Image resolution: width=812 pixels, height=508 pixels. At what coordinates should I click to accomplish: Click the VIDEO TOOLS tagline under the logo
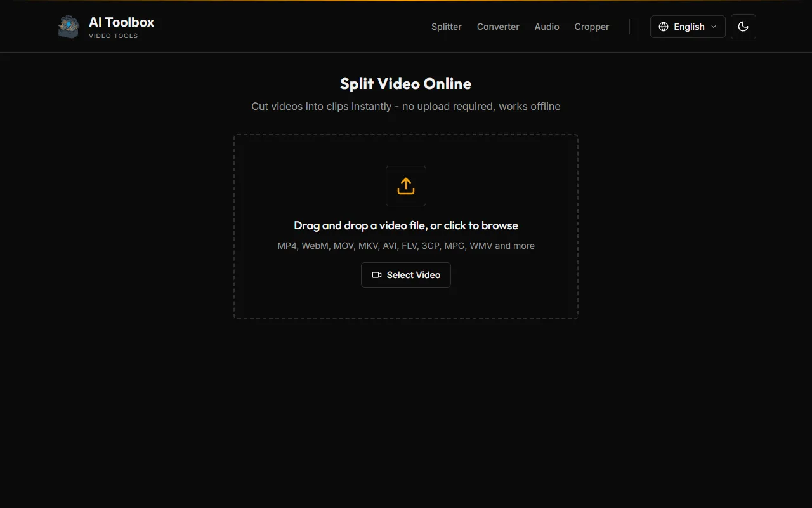[x=113, y=36]
